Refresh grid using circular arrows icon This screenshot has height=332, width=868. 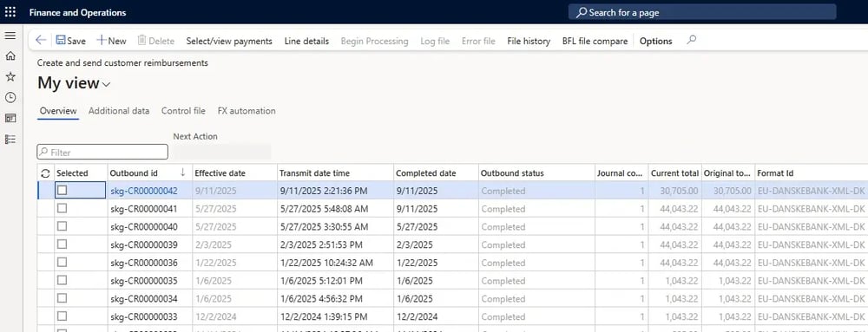pyautogui.click(x=45, y=173)
